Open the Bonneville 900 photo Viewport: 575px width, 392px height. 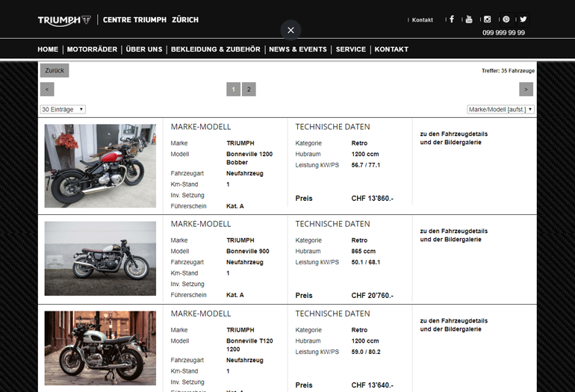coord(100,258)
